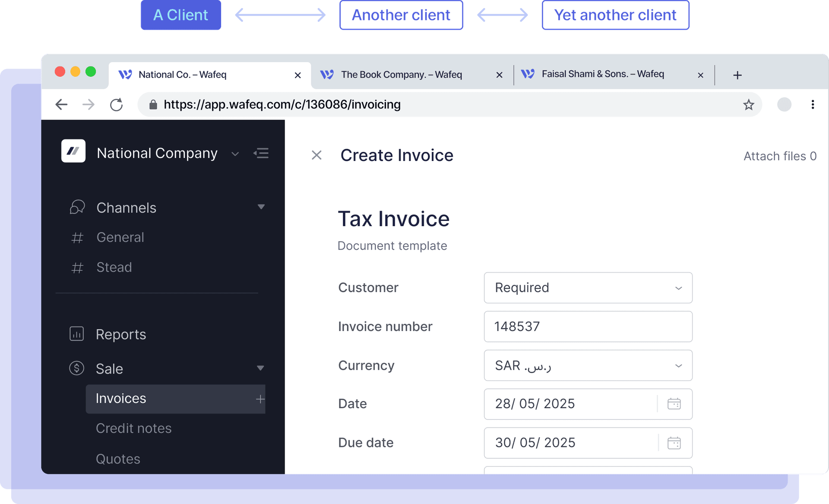Click the Invoice number input field

pos(588,326)
